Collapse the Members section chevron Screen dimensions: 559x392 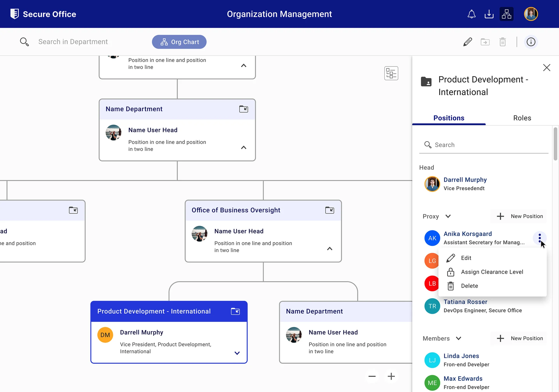(x=459, y=338)
